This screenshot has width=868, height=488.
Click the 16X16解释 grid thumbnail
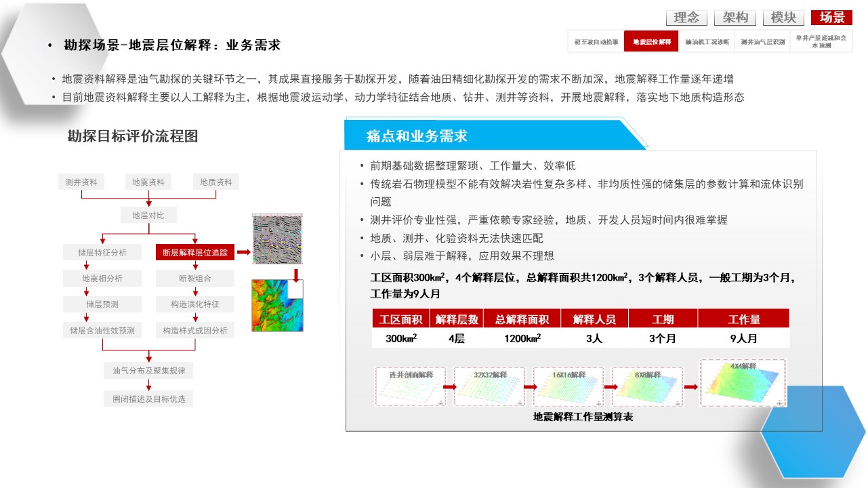(569, 386)
